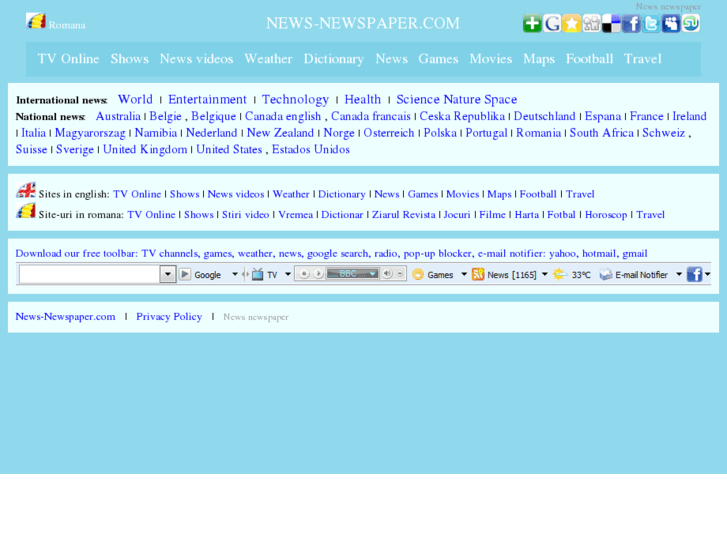The height and width of the screenshot is (545, 727).
Task: Open the toolbar search box dropdown arrow
Action: tap(168, 274)
